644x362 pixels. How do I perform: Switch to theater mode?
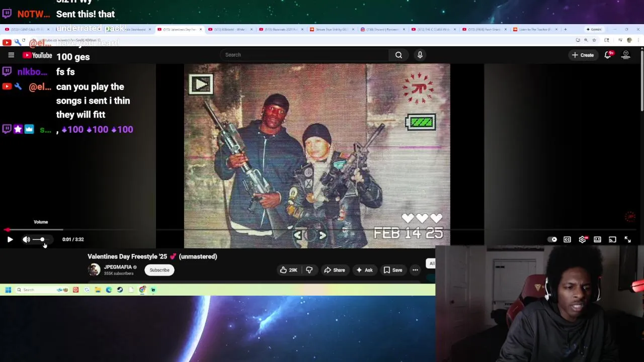[597, 240]
